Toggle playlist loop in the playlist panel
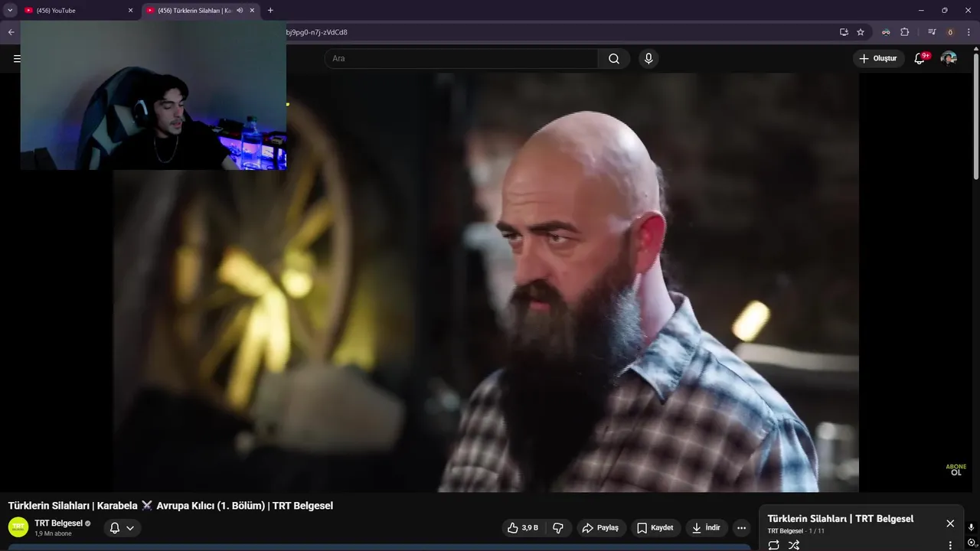The image size is (980, 551). (x=774, y=545)
